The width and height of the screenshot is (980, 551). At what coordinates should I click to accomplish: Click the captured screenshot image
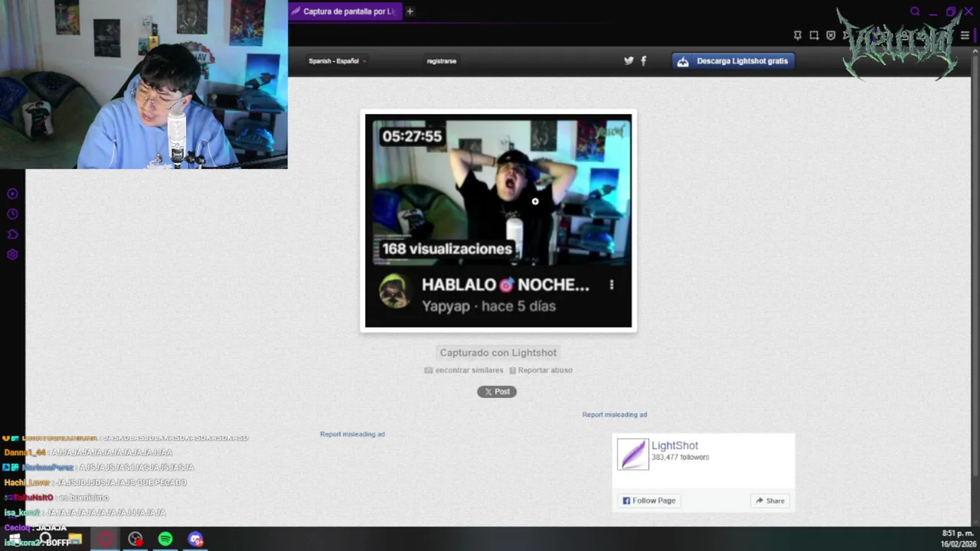click(x=498, y=220)
